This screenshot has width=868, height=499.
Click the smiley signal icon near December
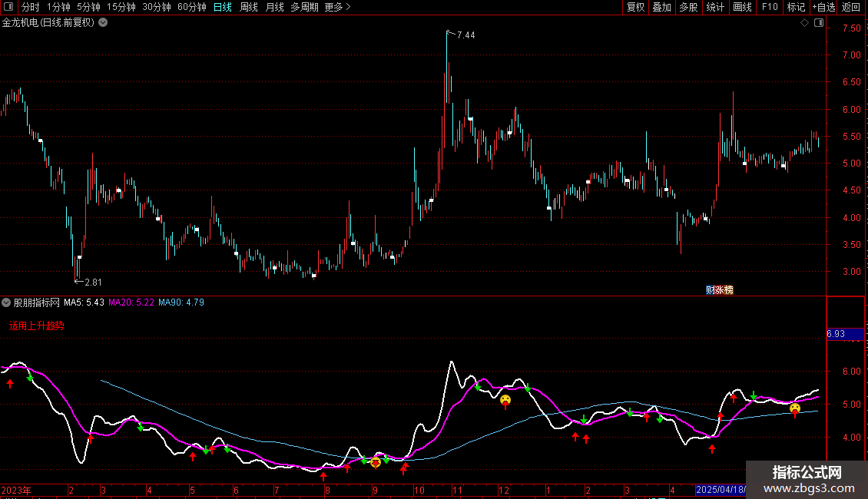click(x=505, y=399)
